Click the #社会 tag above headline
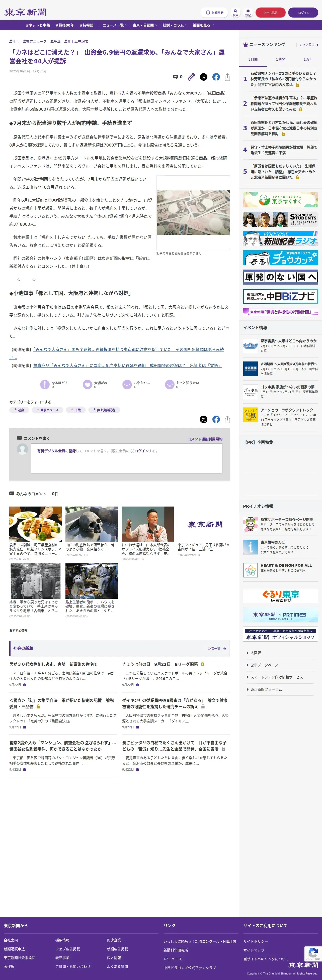Screen dimensions: 322x980 pyautogui.click(x=14, y=42)
